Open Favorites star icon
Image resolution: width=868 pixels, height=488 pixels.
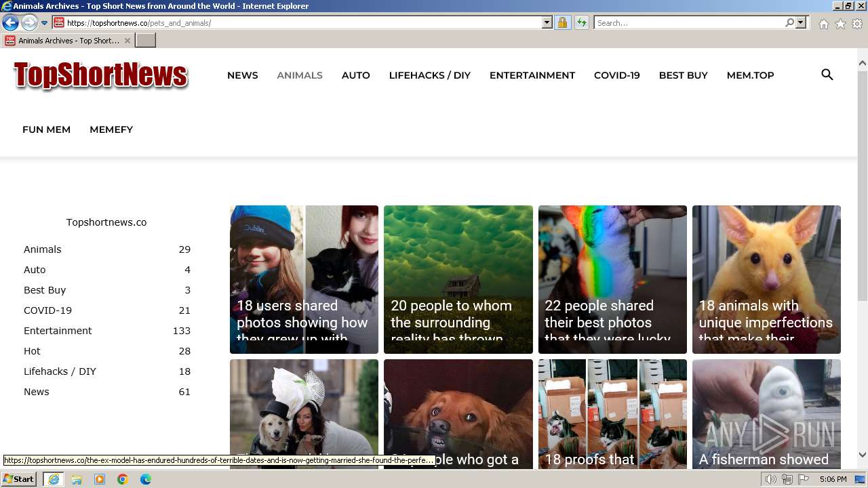tap(840, 24)
